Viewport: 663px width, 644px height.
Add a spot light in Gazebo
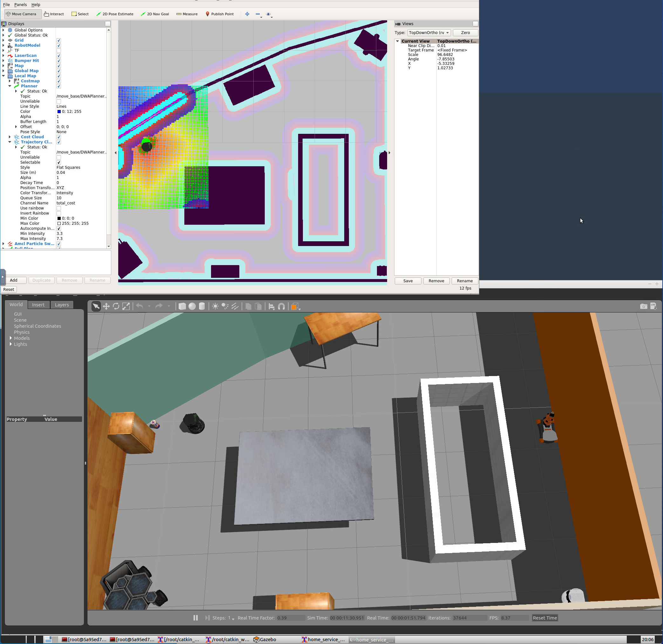[225, 306]
